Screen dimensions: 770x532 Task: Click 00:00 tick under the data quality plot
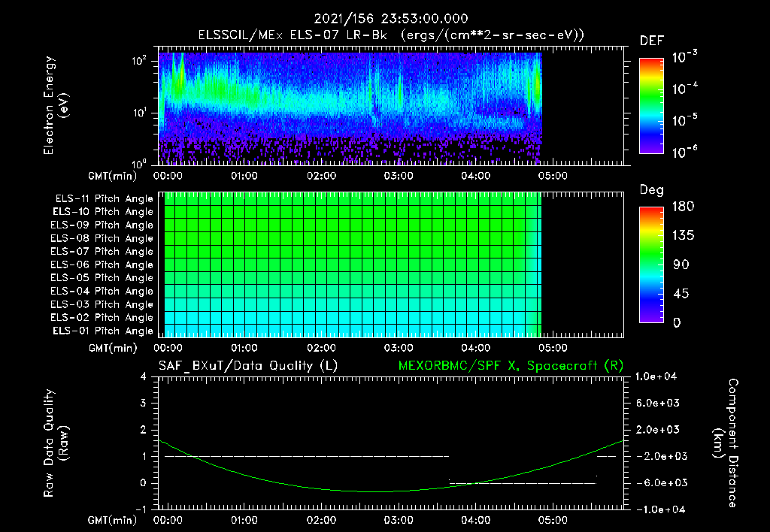[168, 520]
